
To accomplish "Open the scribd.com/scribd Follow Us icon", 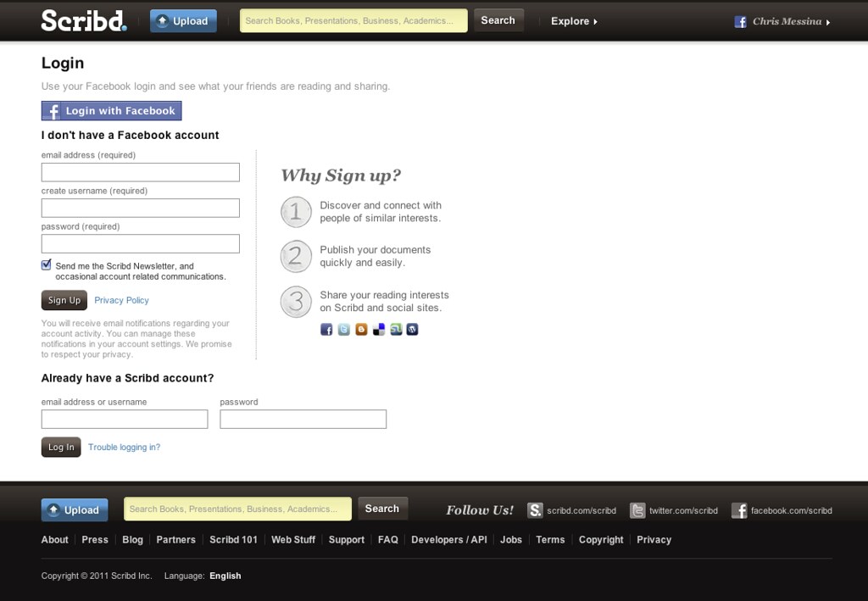I will (535, 510).
